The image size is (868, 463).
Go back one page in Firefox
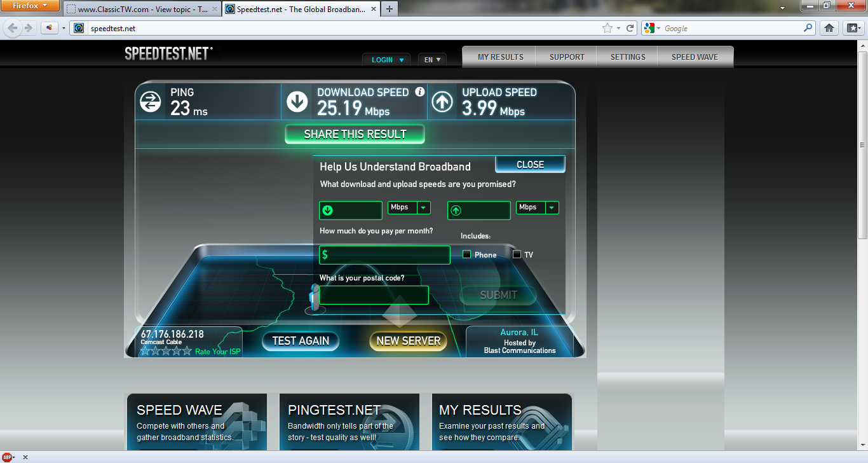point(12,28)
